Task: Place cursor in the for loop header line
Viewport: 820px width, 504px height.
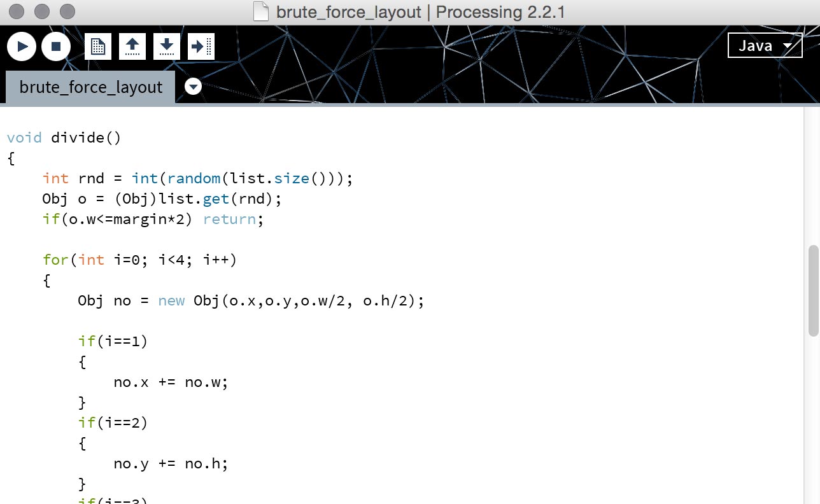Action: tap(139, 260)
